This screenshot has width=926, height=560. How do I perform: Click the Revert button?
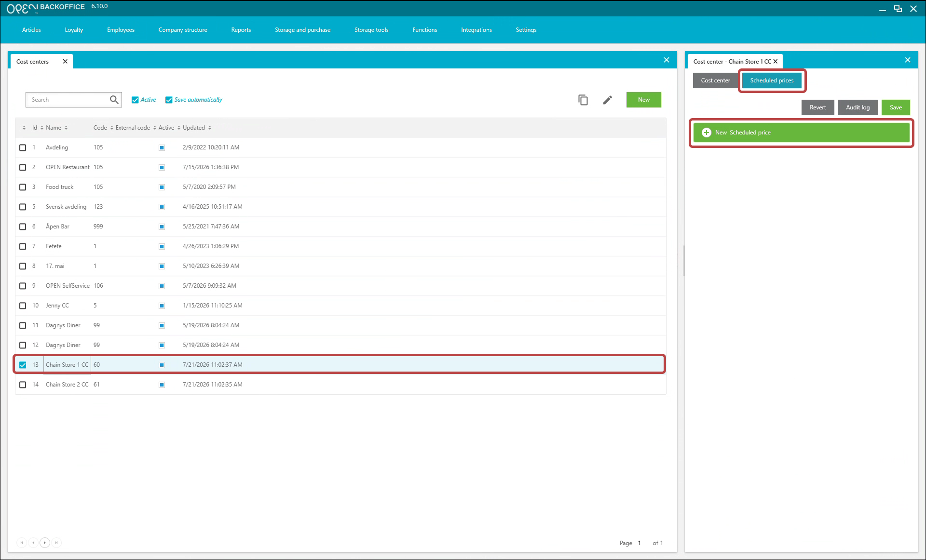(x=817, y=107)
